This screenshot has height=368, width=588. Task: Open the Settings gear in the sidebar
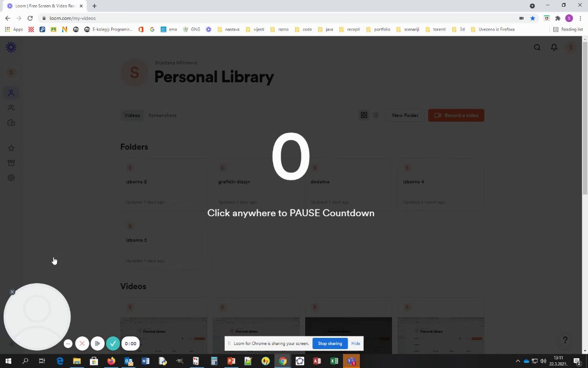tap(11, 178)
